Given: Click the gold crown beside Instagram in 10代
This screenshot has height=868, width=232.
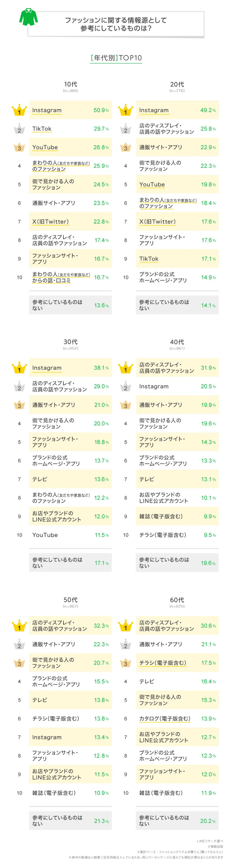Looking at the screenshot, I should pyautogui.click(x=19, y=111).
